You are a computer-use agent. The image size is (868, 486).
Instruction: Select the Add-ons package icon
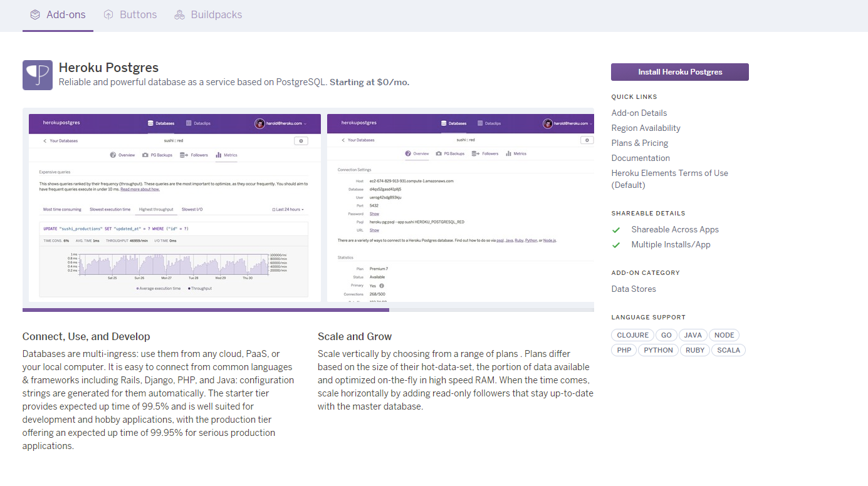click(35, 14)
